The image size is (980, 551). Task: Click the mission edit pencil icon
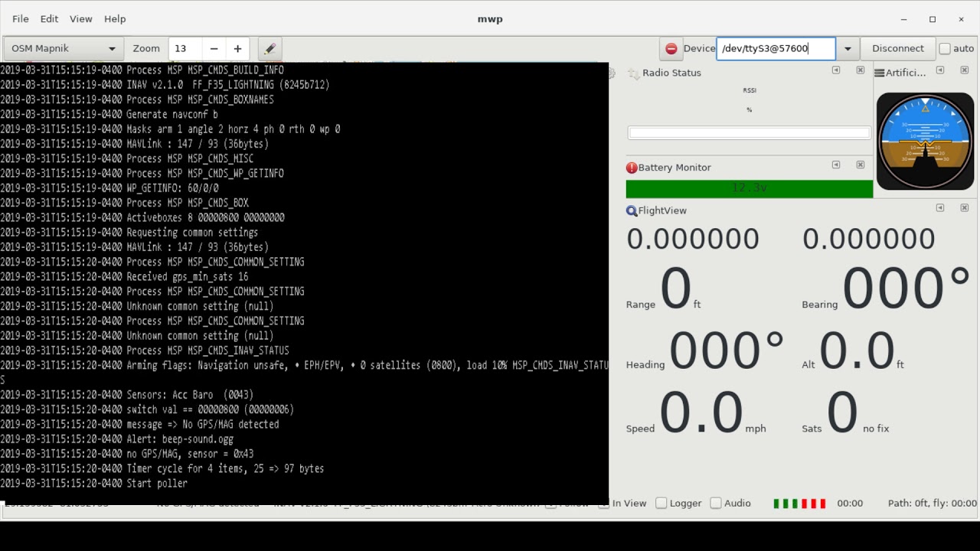[x=269, y=48]
